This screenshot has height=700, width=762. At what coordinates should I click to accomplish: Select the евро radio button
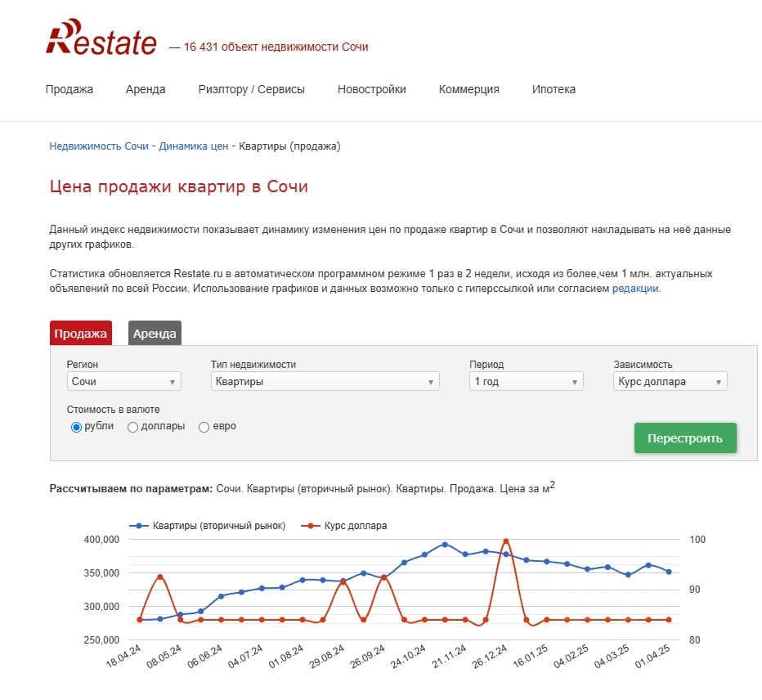point(204,427)
